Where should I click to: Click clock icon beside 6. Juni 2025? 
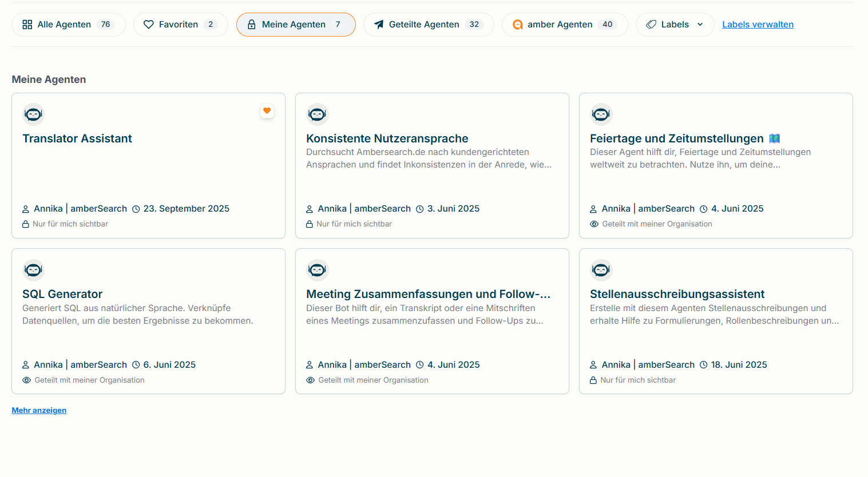pos(136,365)
